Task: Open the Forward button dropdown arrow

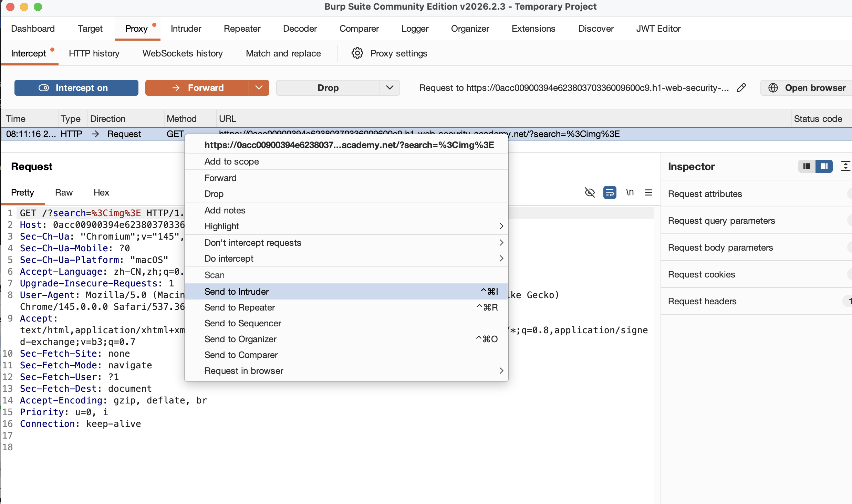Action: pos(259,88)
